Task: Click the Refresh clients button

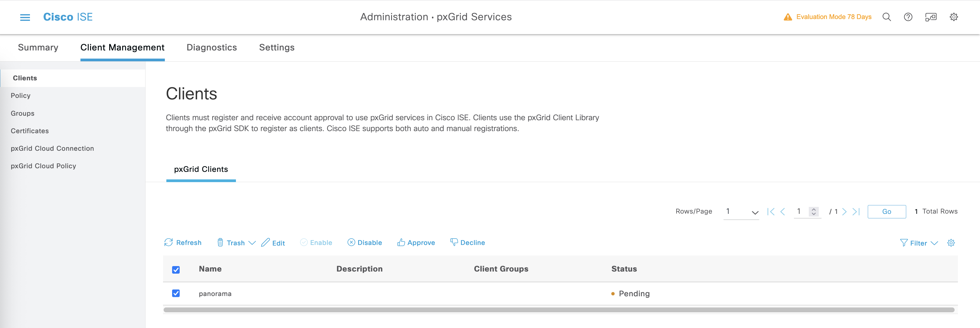Action: click(183, 243)
